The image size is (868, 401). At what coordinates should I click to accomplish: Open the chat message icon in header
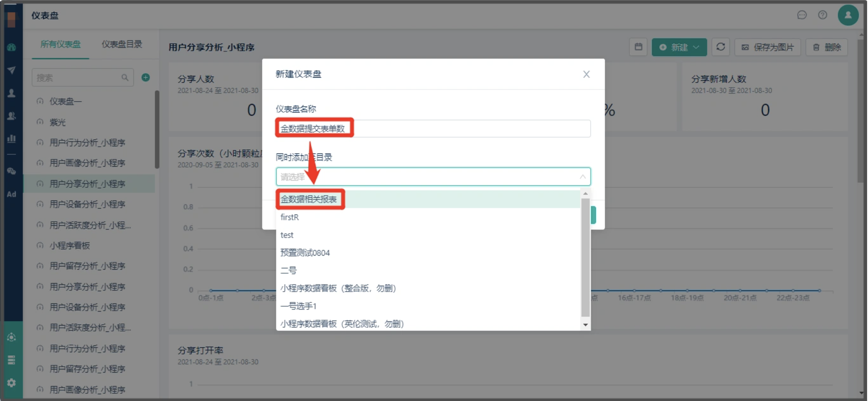[x=802, y=15]
